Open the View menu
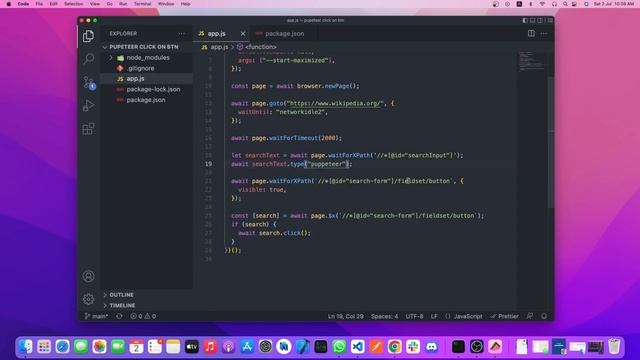Image resolution: width=640 pixels, height=360 pixels. pos(95,4)
